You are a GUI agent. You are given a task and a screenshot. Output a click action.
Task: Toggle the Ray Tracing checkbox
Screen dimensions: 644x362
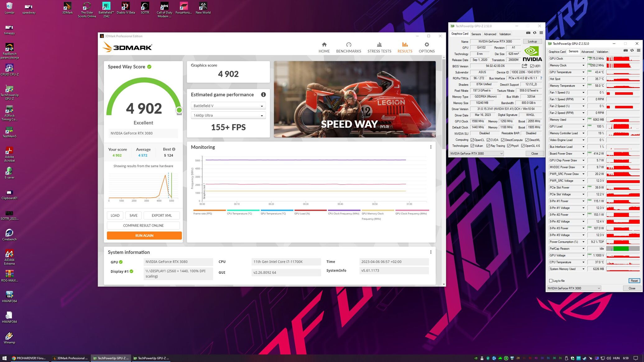[x=488, y=146]
